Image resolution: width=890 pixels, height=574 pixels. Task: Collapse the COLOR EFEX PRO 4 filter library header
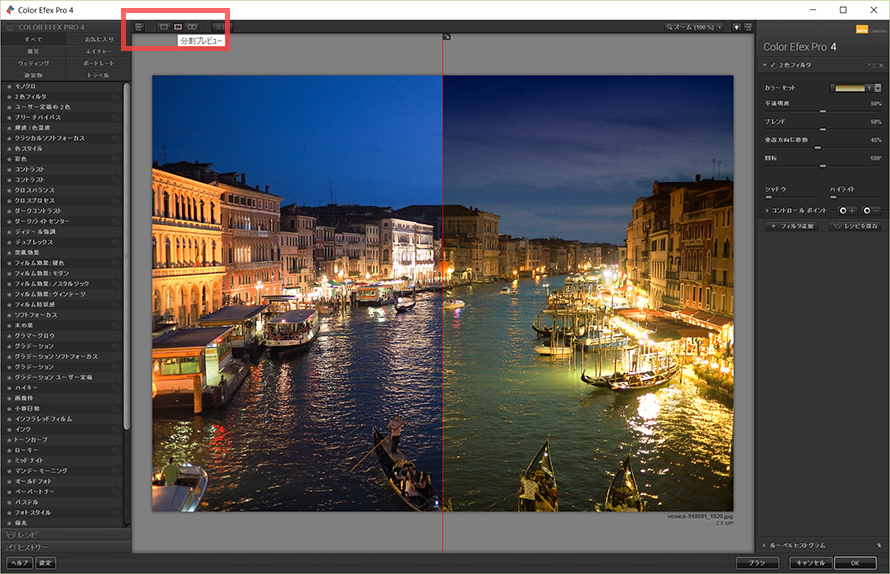tap(66, 27)
